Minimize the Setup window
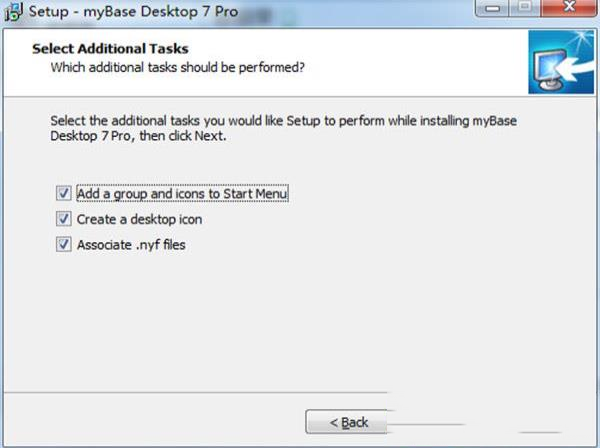600x448 pixels. click(x=496, y=11)
